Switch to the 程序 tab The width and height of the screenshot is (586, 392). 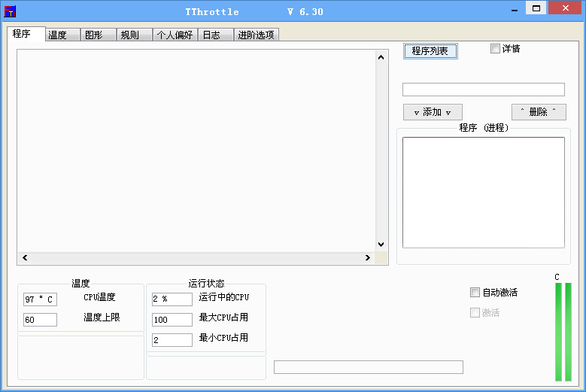[26, 34]
